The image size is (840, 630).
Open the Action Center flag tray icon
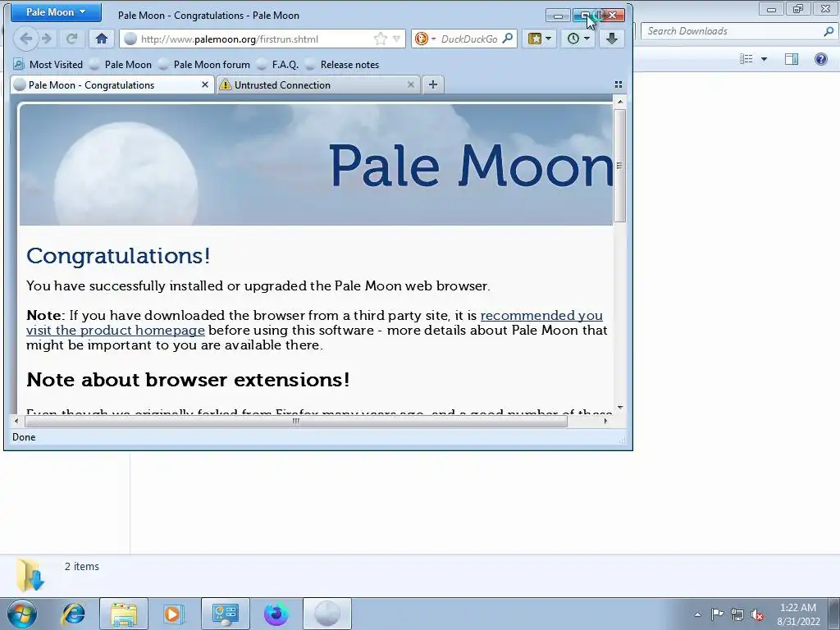pyautogui.click(x=717, y=614)
